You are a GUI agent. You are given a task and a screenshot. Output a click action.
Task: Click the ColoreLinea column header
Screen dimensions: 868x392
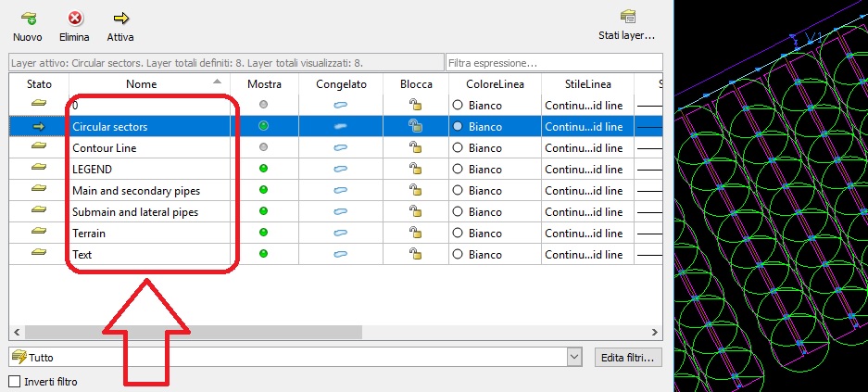[x=495, y=83]
